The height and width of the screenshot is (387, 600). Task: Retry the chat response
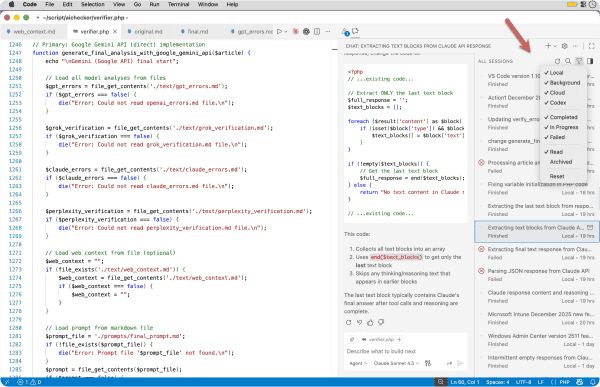pos(348,322)
